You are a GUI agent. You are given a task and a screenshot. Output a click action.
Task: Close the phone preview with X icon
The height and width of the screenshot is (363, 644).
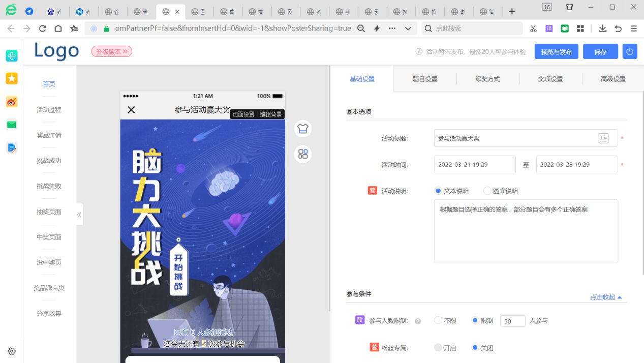tap(131, 110)
